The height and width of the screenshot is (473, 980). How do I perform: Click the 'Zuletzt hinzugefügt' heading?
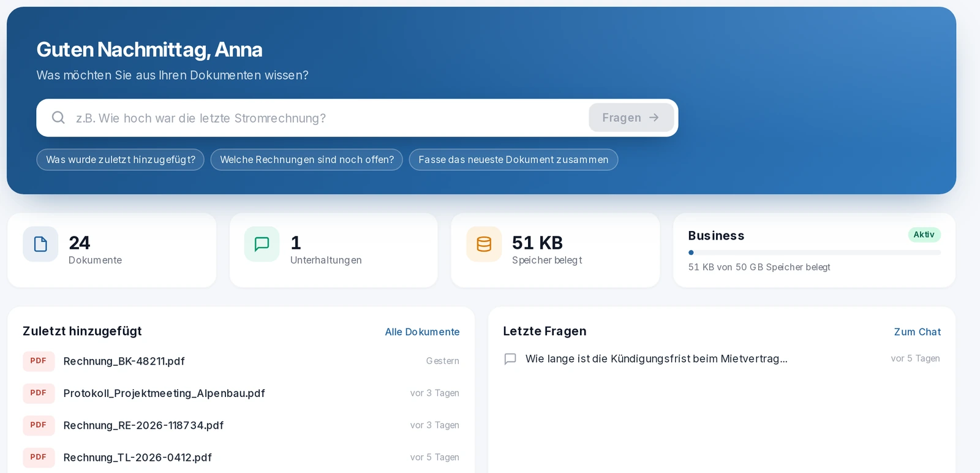pos(82,331)
